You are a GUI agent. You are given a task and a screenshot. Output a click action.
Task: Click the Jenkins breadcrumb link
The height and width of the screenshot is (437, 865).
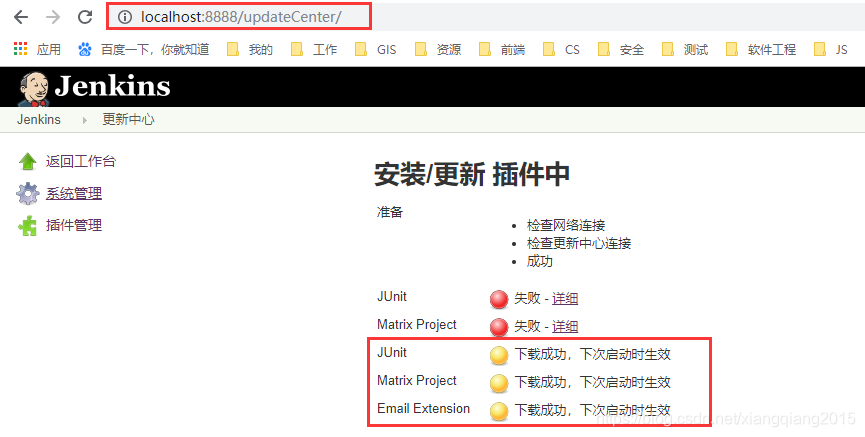pyautogui.click(x=39, y=119)
